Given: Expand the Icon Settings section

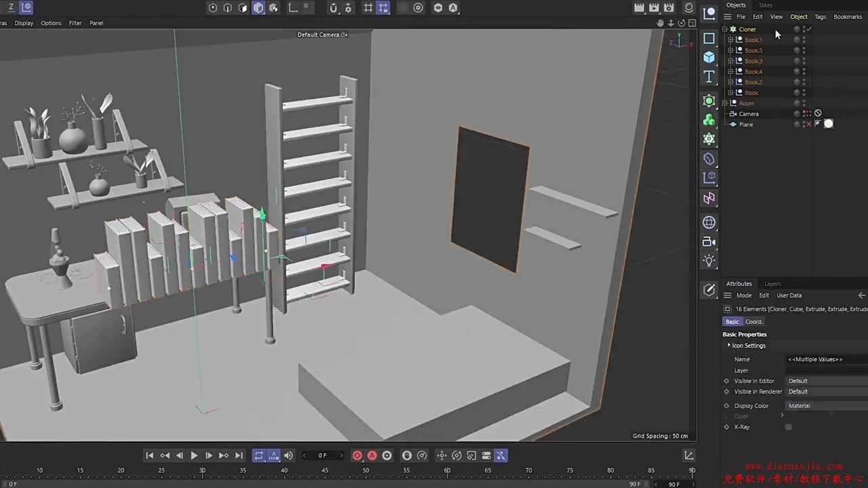Looking at the screenshot, I should click(x=729, y=346).
